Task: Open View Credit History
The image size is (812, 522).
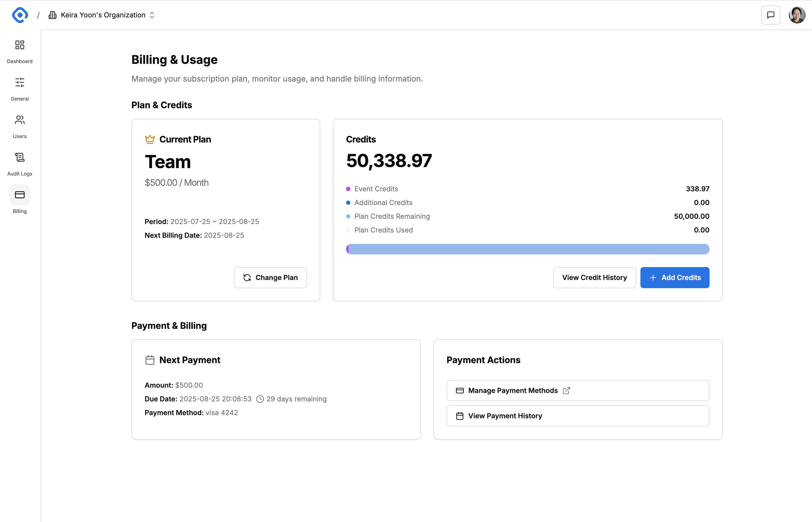Action: 594,278
